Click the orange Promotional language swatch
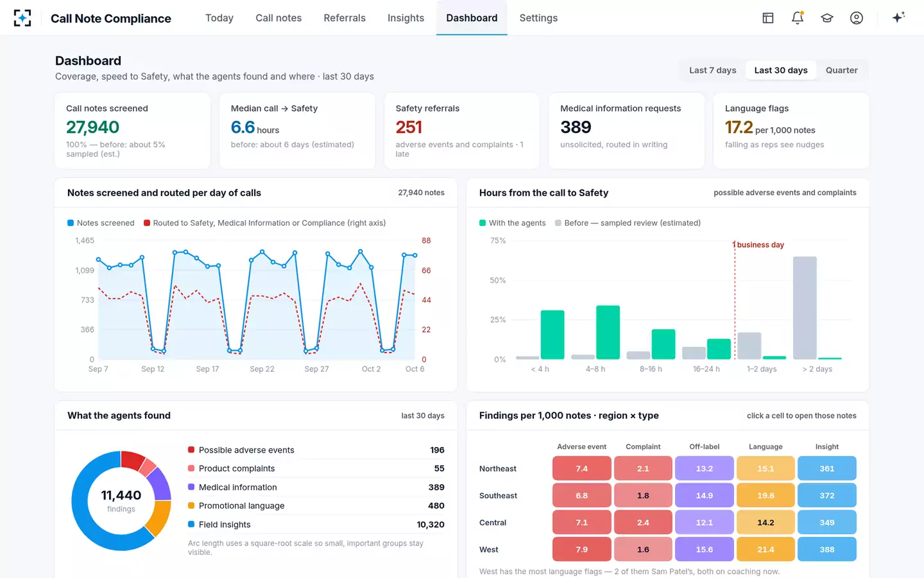The width and height of the screenshot is (924, 578). click(x=191, y=505)
